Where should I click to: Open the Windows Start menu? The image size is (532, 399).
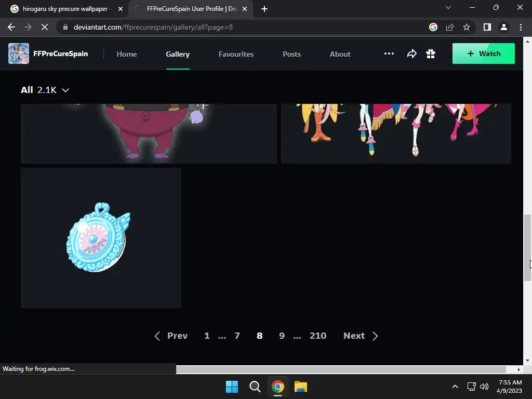(x=232, y=387)
